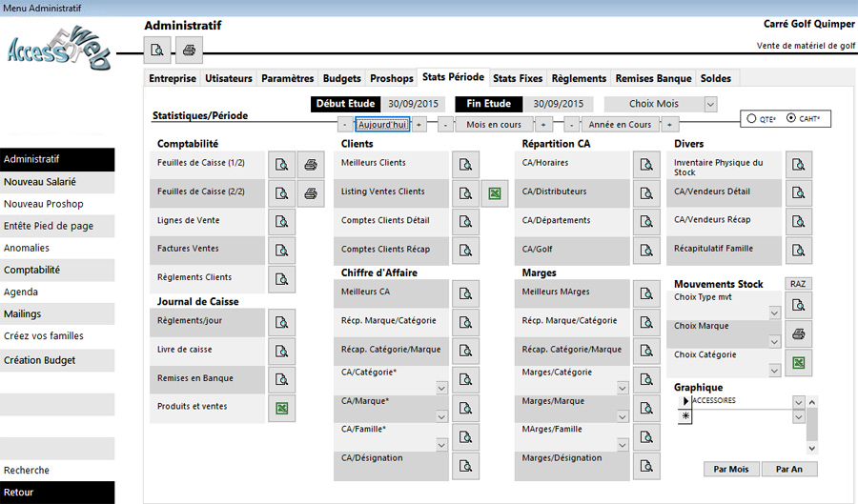Export Listing Ventes Clients to Excel
The width and height of the screenshot is (858, 504).
(494, 193)
